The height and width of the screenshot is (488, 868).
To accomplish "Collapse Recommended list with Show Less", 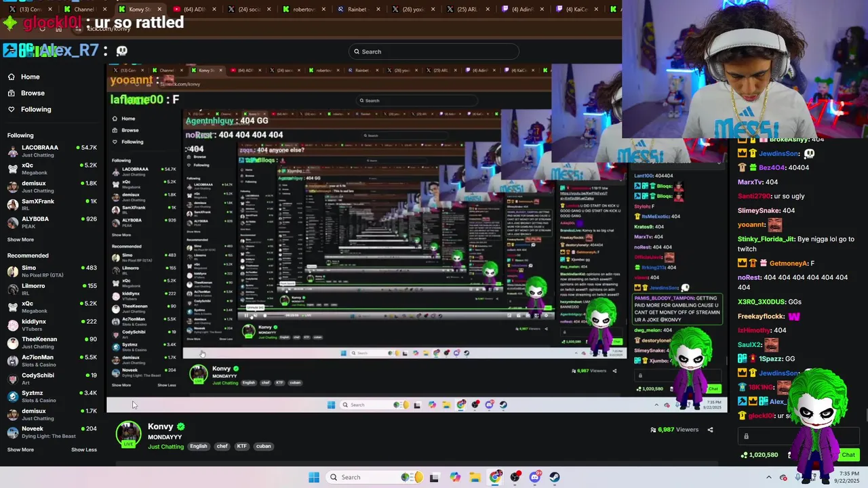I will [x=84, y=449].
